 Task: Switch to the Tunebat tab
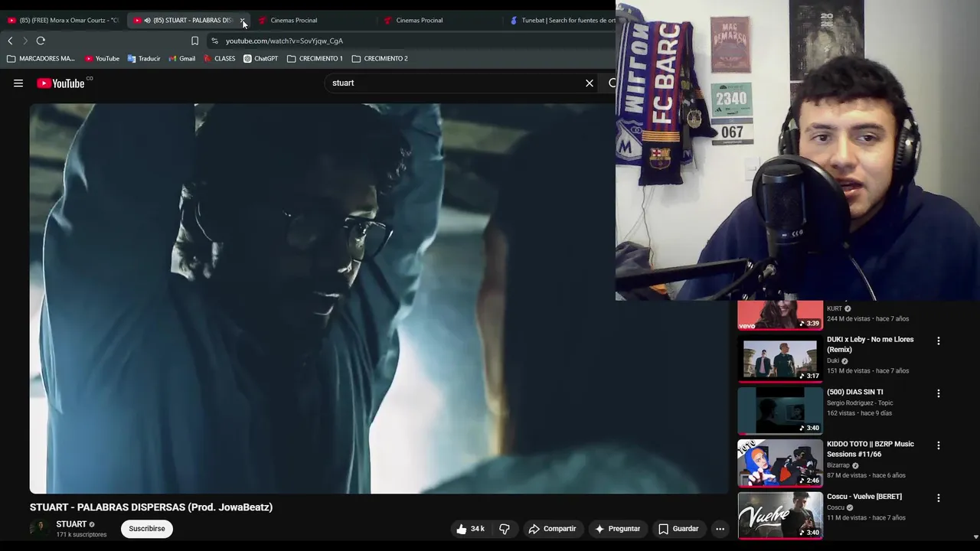[x=561, y=21]
